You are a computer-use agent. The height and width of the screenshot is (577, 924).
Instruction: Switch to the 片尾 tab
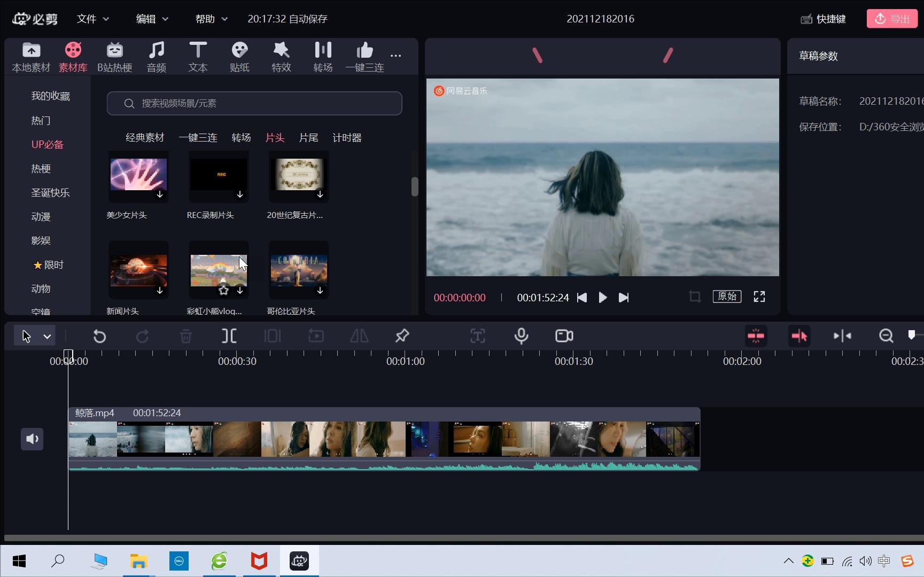[x=308, y=138]
